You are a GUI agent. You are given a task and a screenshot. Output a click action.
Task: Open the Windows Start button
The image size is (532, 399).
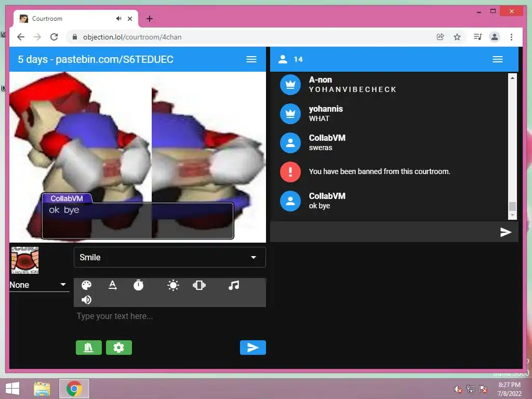pyautogui.click(x=12, y=389)
